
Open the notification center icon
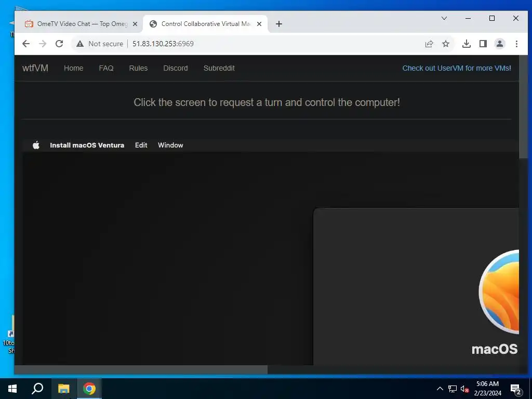click(516, 389)
